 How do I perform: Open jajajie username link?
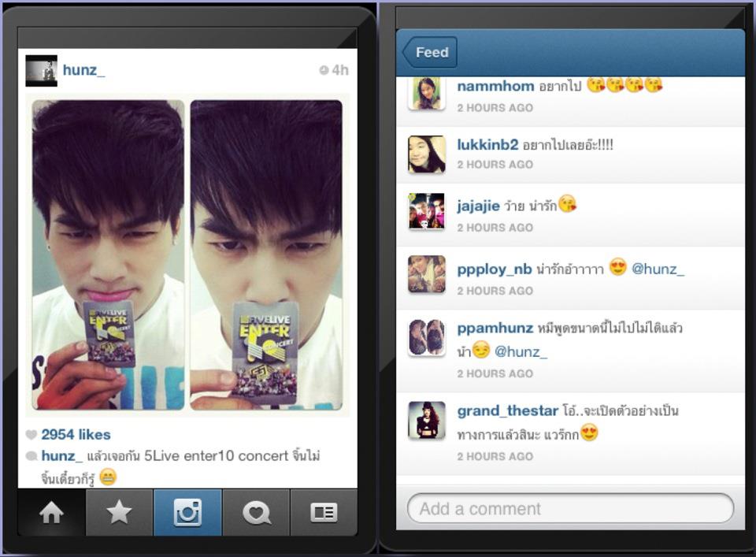(478, 206)
